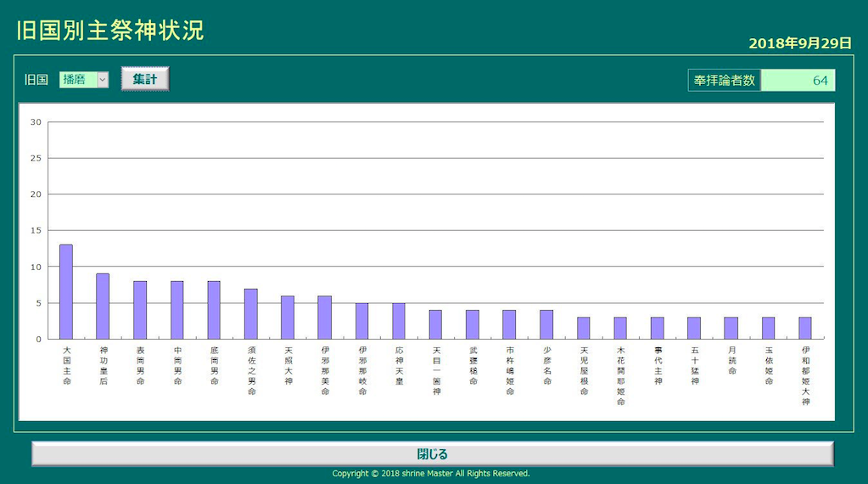868x484 pixels.
Task: Click the 月読命 axis label
Action: pyautogui.click(x=732, y=361)
